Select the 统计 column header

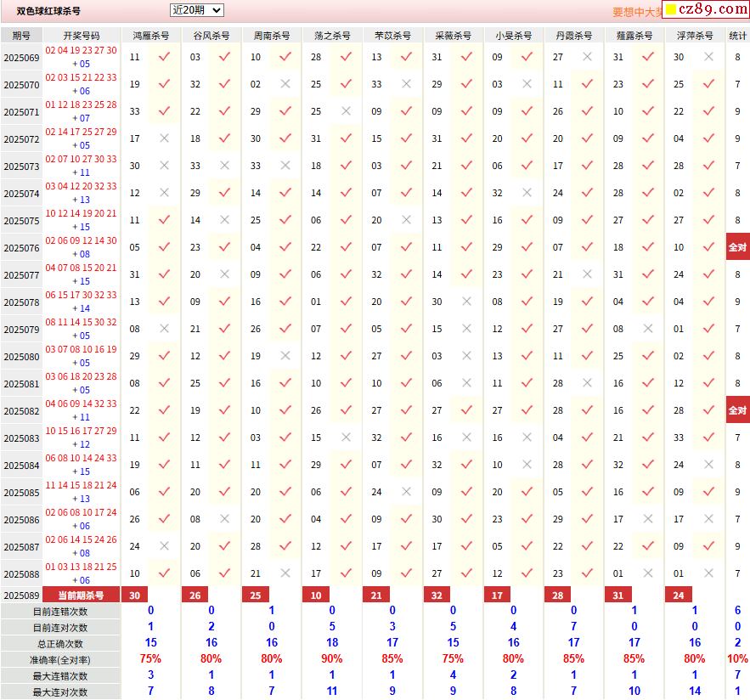tap(737, 36)
